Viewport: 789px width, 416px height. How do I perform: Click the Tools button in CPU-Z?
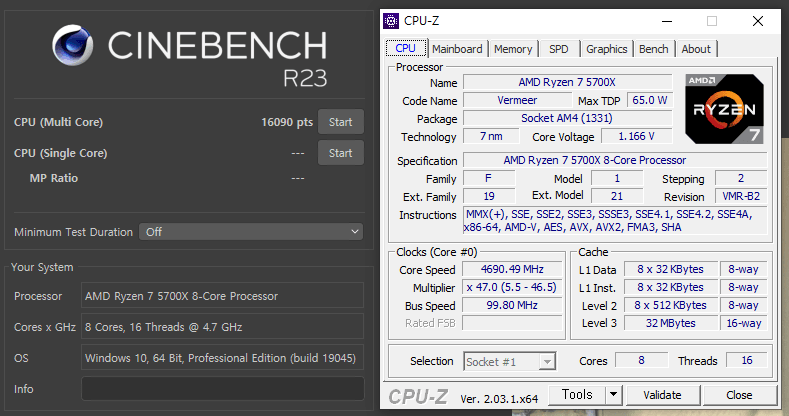click(577, 394)
